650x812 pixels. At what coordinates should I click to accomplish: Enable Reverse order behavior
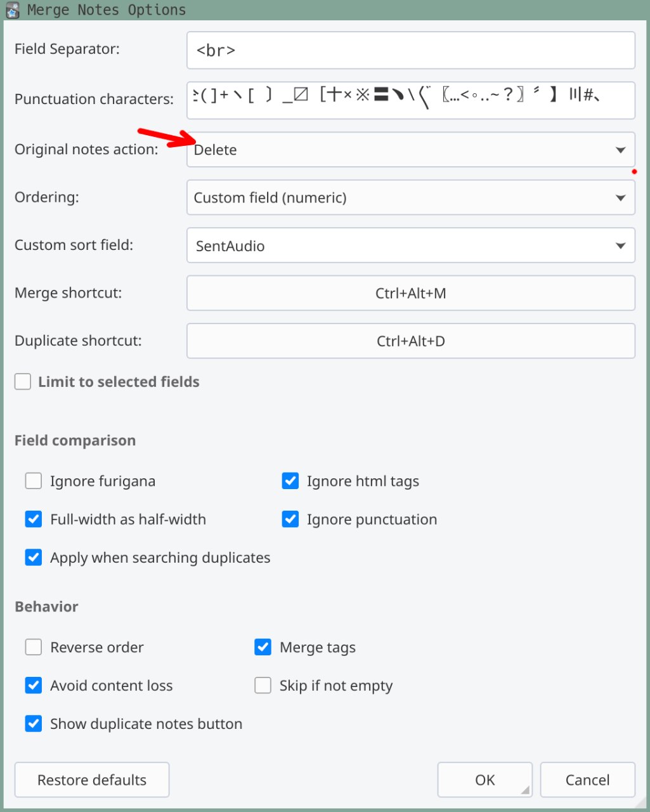(x=34, y=648)
